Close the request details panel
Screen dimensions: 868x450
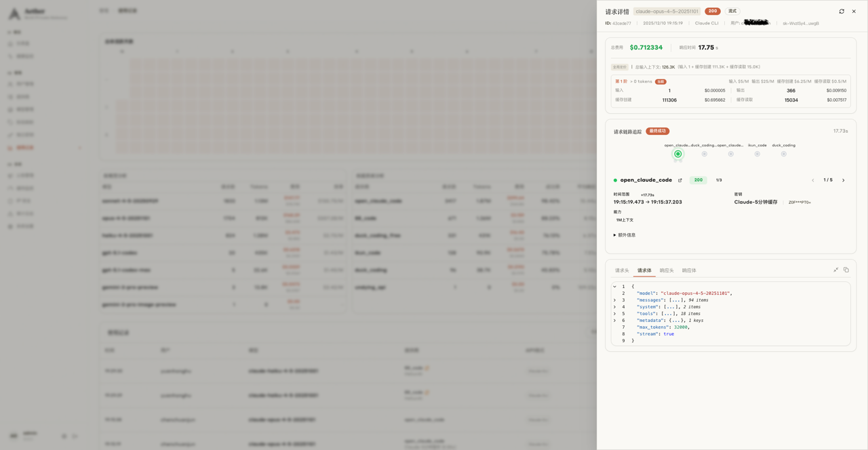coord(854,12)
